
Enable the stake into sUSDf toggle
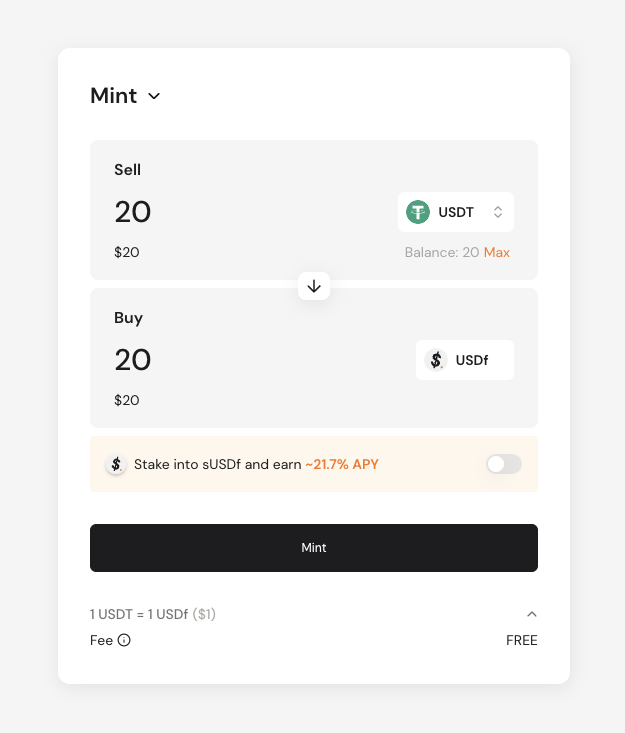pos(504,464)
